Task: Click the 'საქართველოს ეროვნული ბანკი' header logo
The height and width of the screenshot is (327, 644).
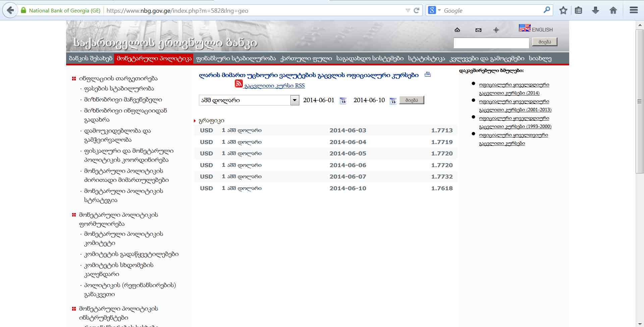Action: tap(165, 43)
